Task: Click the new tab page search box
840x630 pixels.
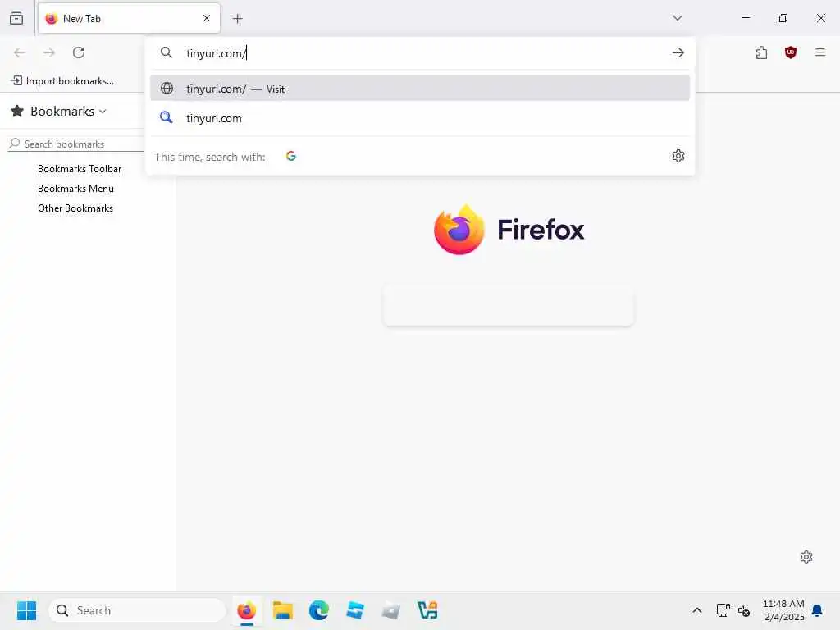Action: point(509,308)
